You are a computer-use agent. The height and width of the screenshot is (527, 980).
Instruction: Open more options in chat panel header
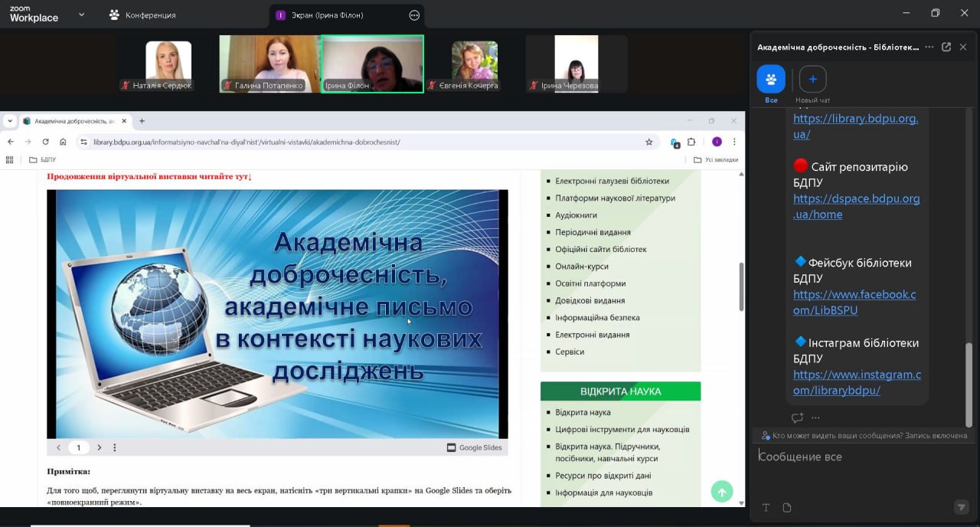pyautogui.click(x=929, y=47)
